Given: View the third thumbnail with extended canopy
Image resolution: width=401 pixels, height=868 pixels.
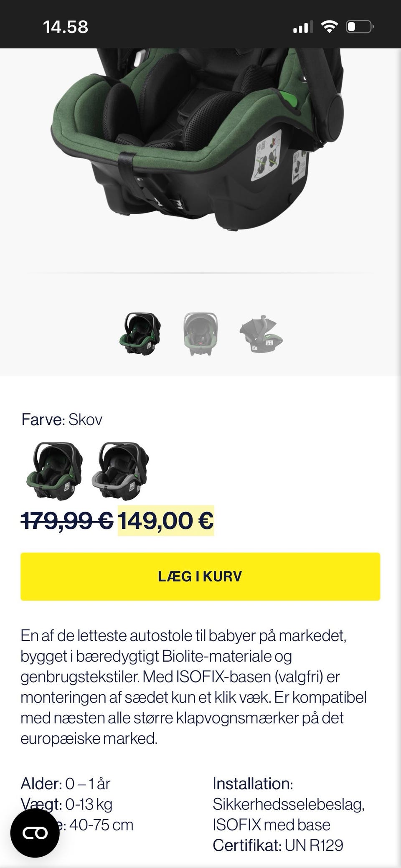Looking at the screenshot, I should click(x=261, y=334).
